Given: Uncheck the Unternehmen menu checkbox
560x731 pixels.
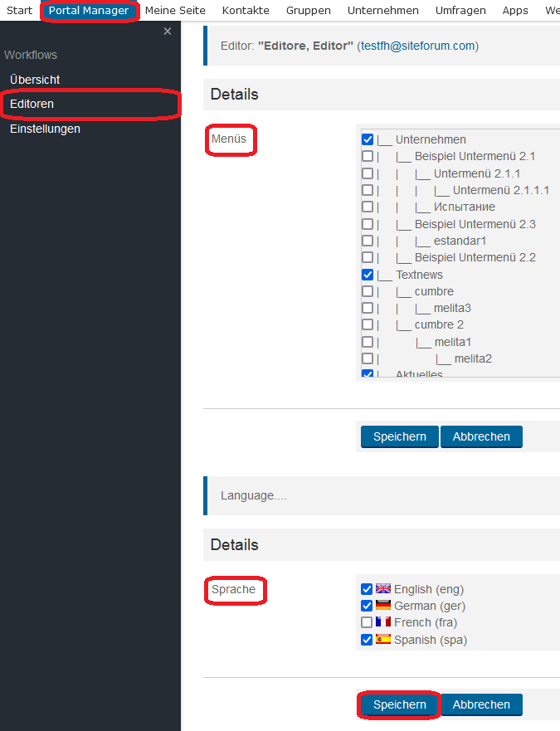Looking at the screenshot, I should pos(368,139).
